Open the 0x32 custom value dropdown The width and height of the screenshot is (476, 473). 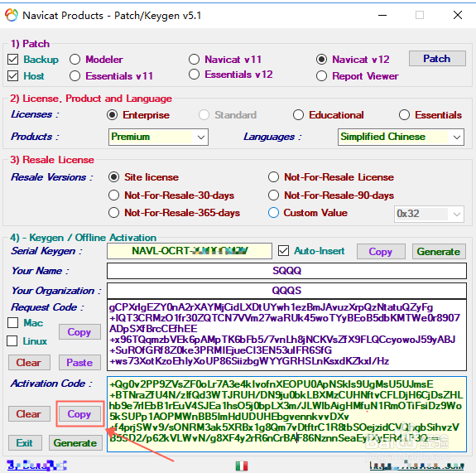[429, 215]
